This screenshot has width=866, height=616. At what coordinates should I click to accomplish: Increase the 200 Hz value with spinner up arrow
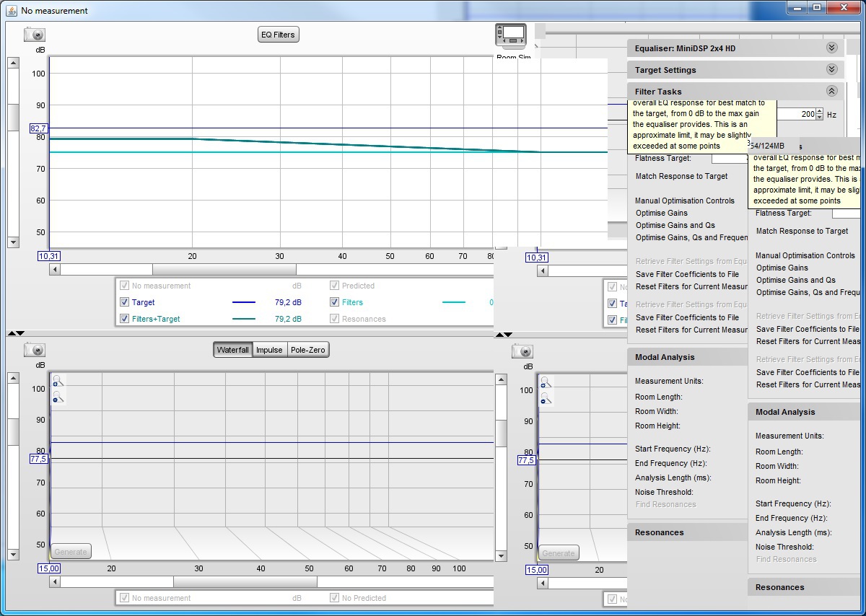[819, 111]
